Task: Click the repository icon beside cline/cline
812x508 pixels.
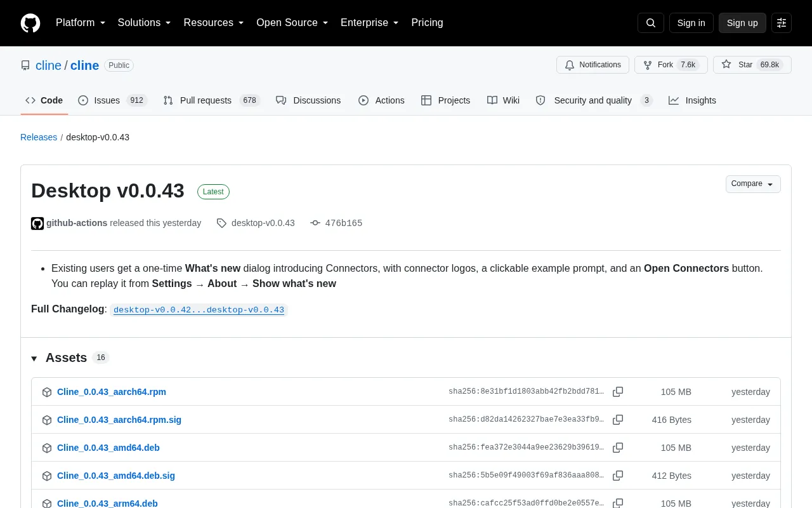Action: click(x=25, y=65)
